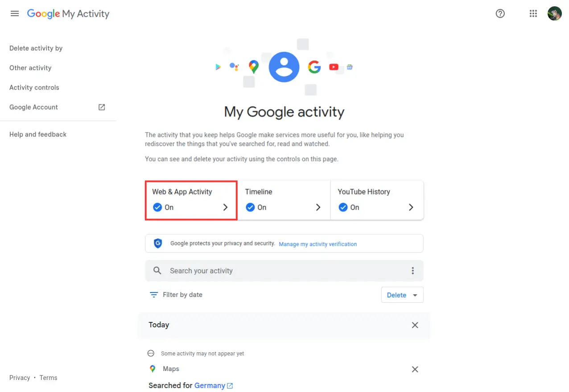Open the Google apps grid launcher
This screenshot has height=392, width=569.
[x=533, y=13]
